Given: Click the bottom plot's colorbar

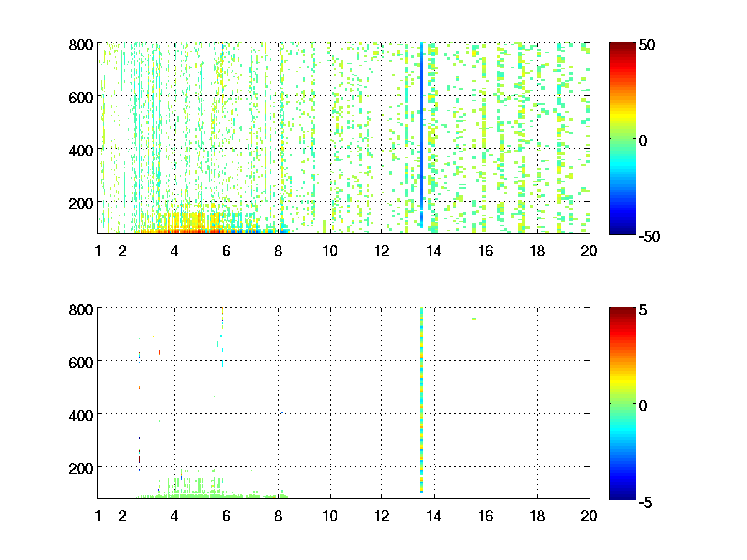Looking at the screenshot, I should 622,403.
